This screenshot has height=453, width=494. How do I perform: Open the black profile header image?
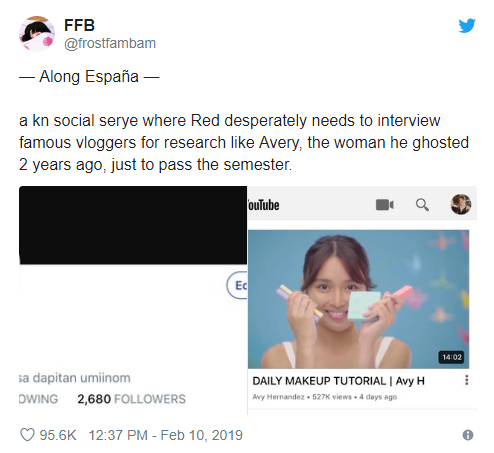pos(133,225)
